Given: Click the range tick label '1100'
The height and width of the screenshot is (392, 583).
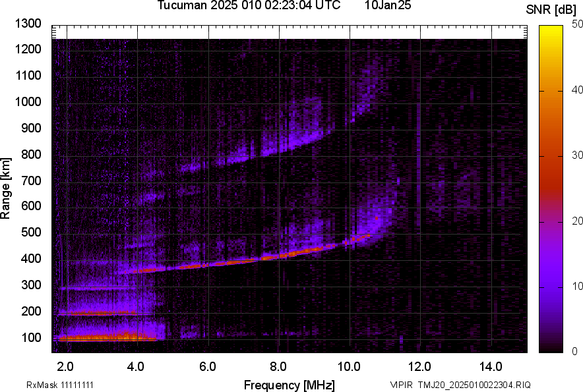Looking at the screenshot, I should pos(28,75).
